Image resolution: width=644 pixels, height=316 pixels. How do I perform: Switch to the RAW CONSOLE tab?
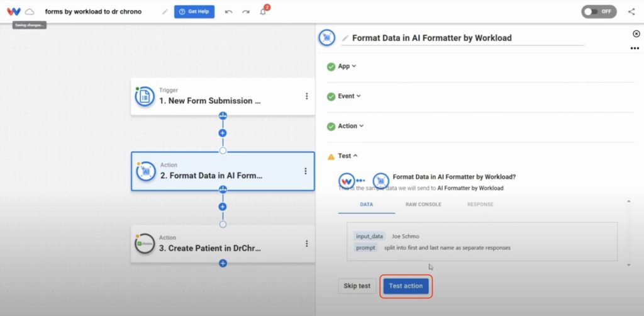click(423, 204)
